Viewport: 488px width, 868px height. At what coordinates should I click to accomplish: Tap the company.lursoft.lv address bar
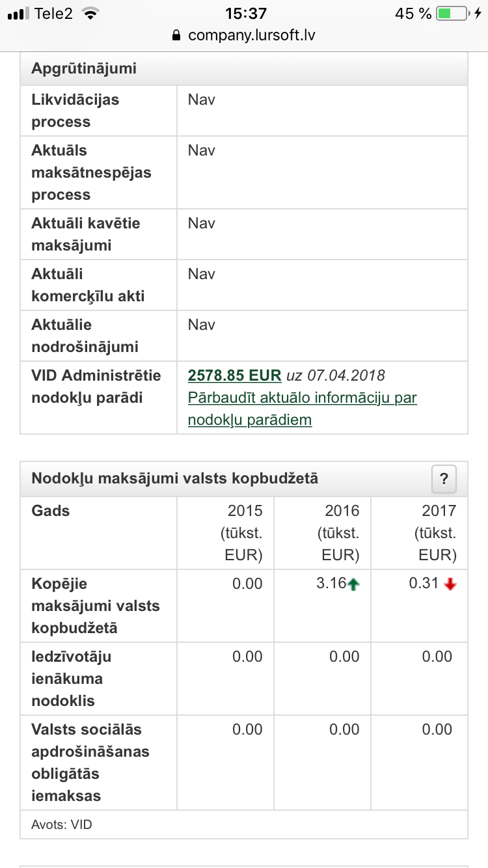[244, 35]
